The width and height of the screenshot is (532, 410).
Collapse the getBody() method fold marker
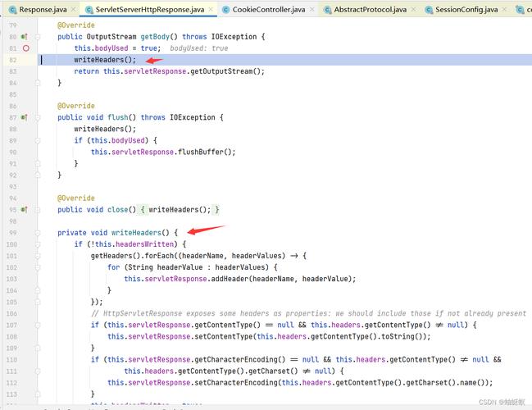[39, 37]
